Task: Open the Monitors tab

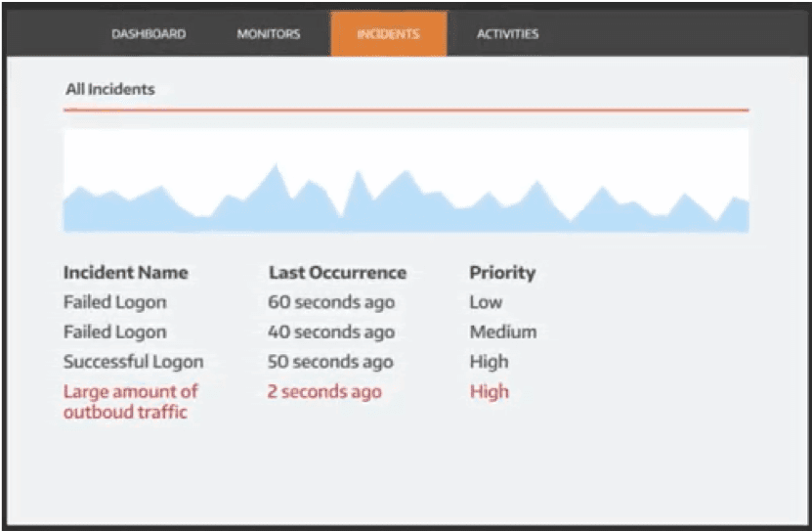Action: pos(269,34)
